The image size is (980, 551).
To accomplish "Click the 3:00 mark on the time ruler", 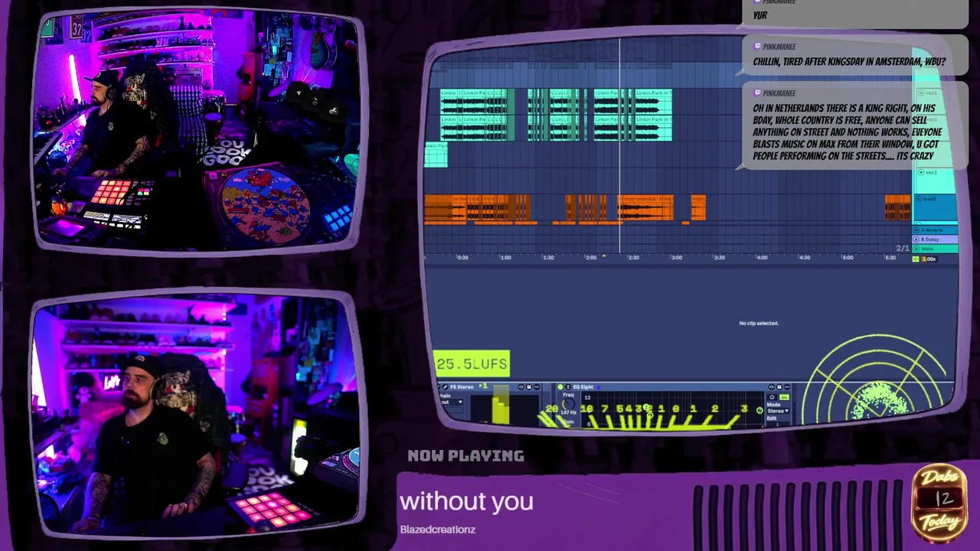I will (676, 257).
